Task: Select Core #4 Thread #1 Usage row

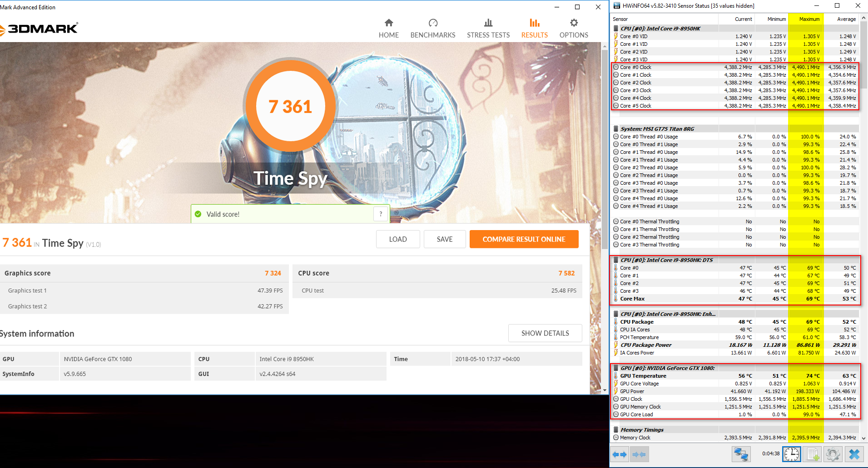Action: pos(735,206)
